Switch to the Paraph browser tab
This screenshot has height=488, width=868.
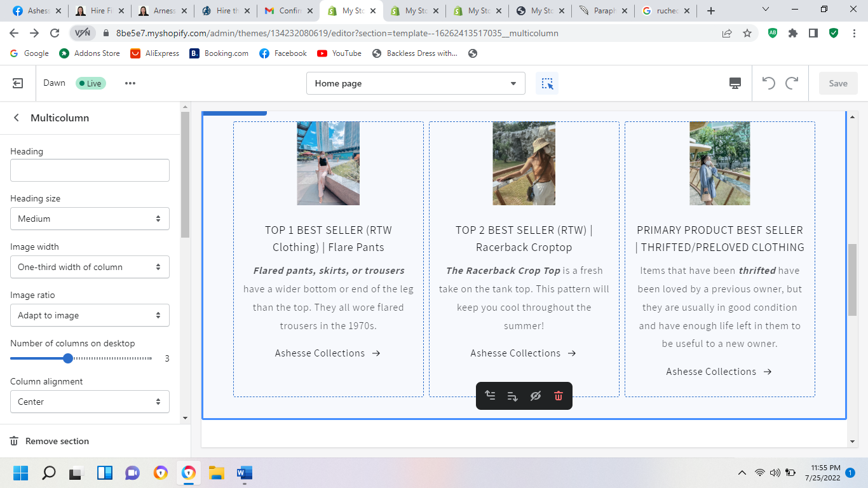tap(603, 11)
